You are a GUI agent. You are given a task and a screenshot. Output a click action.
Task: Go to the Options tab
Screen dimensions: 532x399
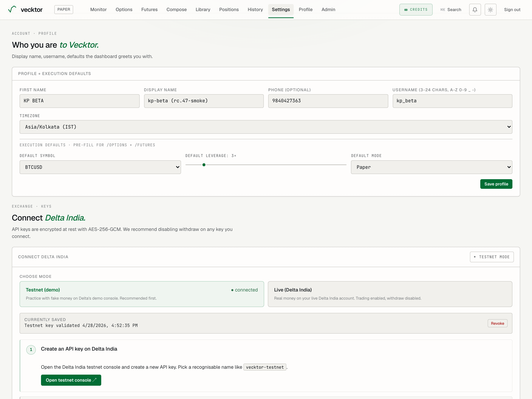click(x=124, y=10)
